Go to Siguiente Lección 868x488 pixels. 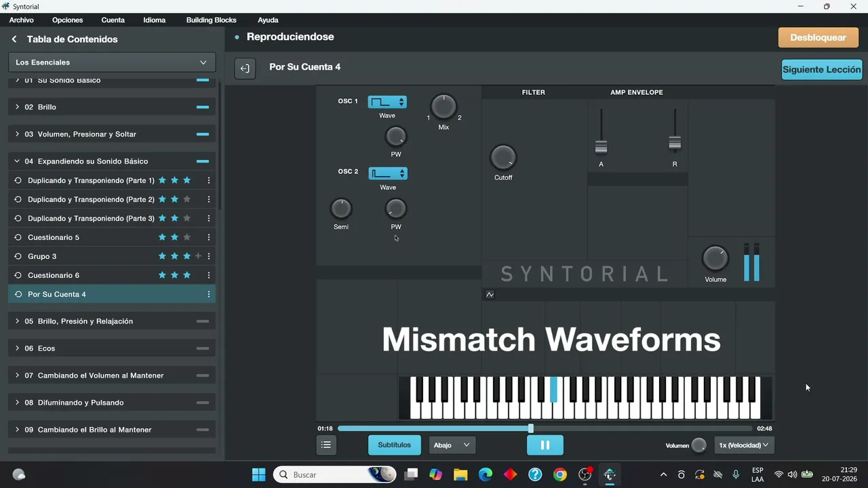(822, 69)
